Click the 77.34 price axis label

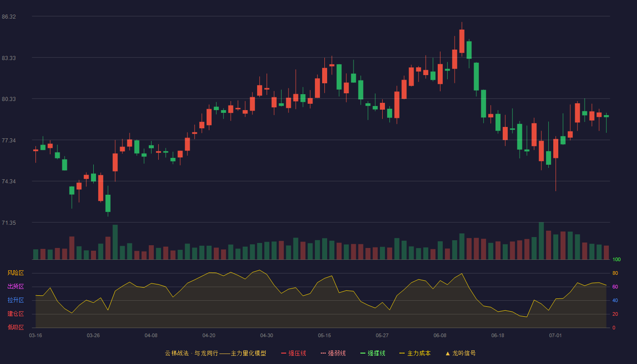pos(9,140)
